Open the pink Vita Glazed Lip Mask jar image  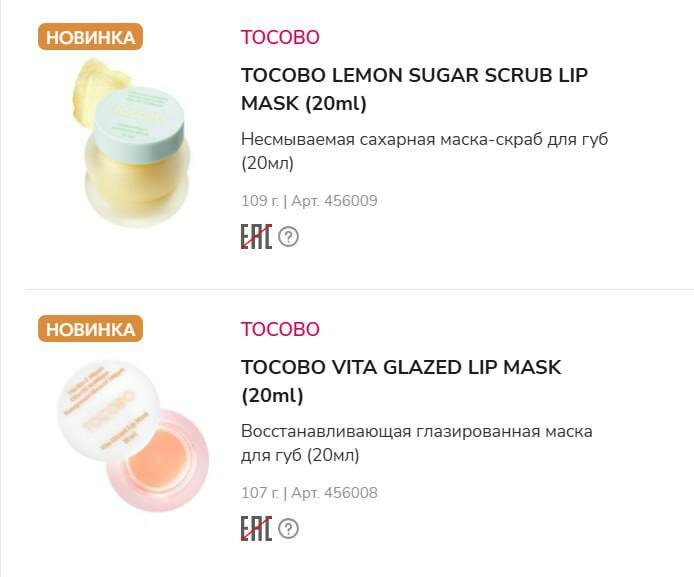[x=133, y=436]
